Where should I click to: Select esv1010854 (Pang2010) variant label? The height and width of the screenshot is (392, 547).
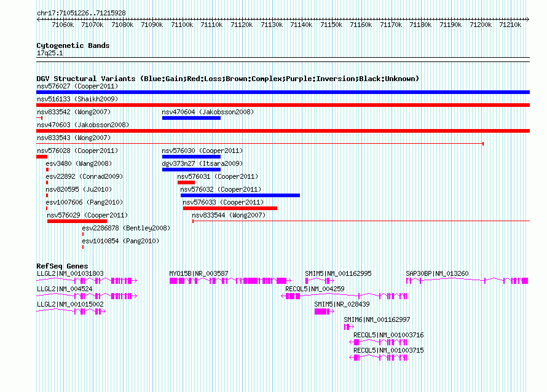(x=120, y=241)
